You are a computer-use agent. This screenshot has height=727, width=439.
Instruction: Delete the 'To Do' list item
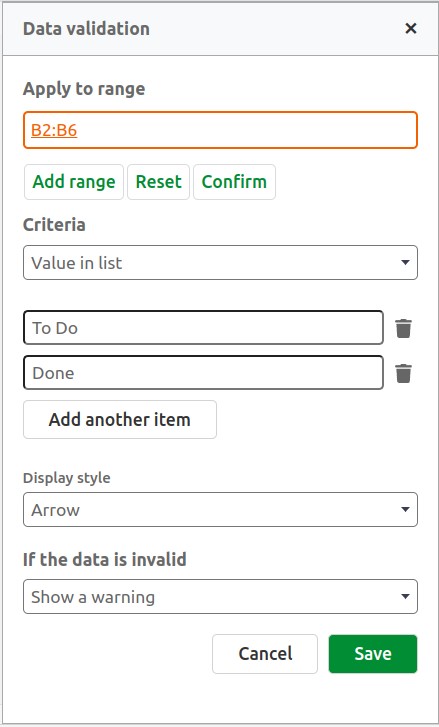pyautogui.click(x=403, y=328)
